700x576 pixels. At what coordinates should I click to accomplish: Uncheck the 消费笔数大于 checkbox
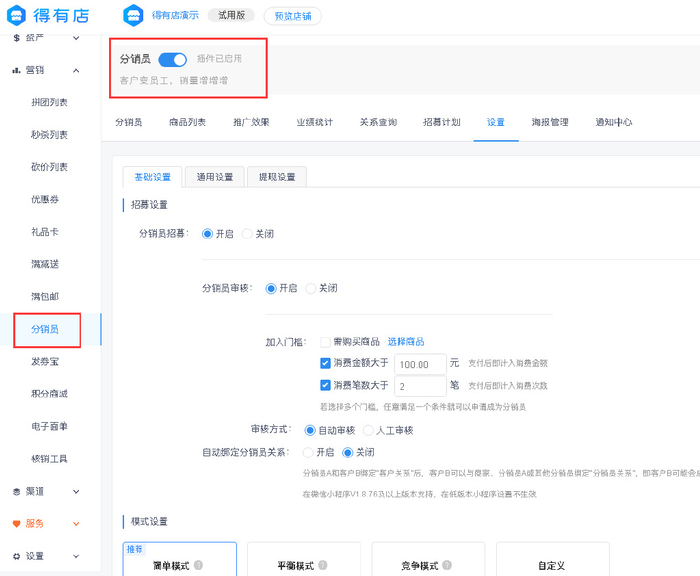point(325,385)
